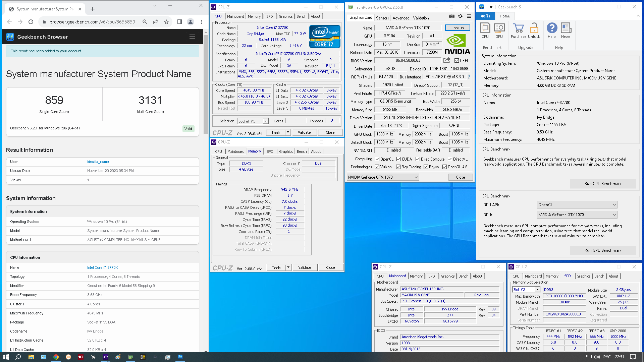Open Geekbench Browser hamburger menu

[192, 37]
